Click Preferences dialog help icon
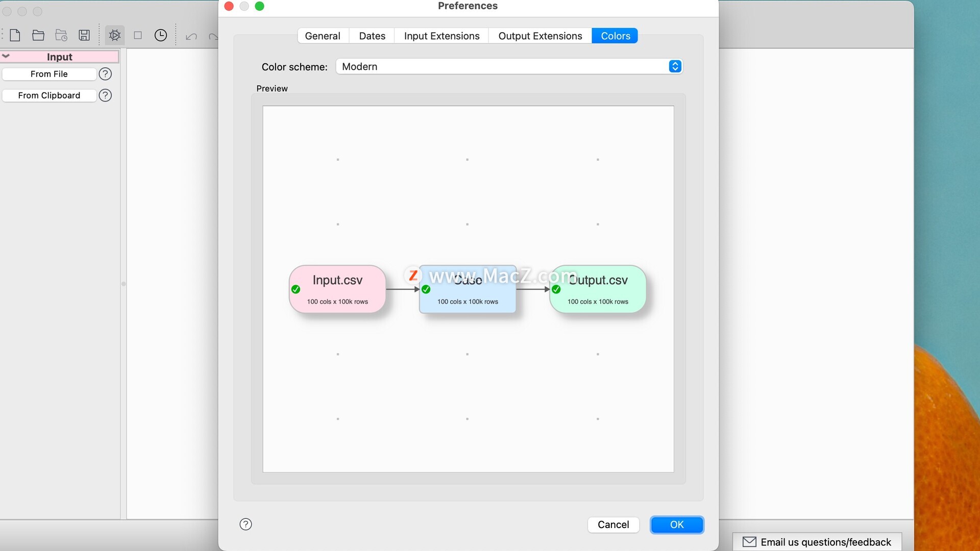This screenshot has height=551, width=980. (x=246, y=524)
